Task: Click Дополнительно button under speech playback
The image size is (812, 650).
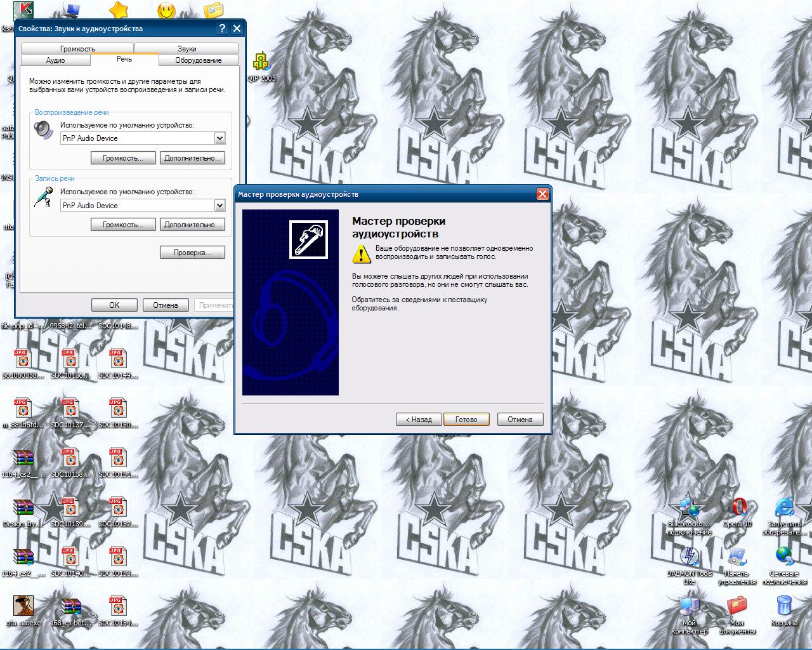Action: coord(192,158)
